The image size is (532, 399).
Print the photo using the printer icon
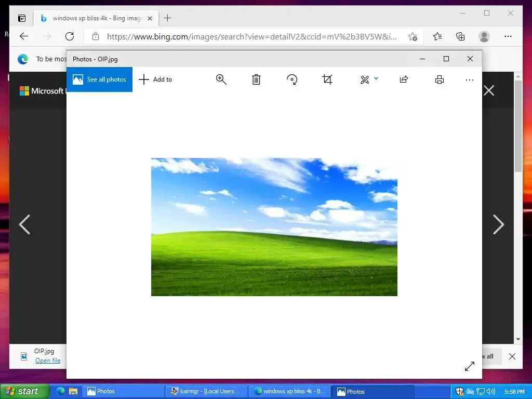pos(440,79)
